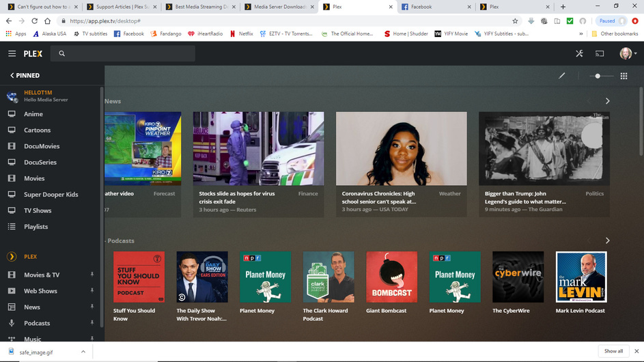This screenshot has height=362, width=644.
Task: Open The CyberWire podcast cover
Action: click(x=518, y=277)
